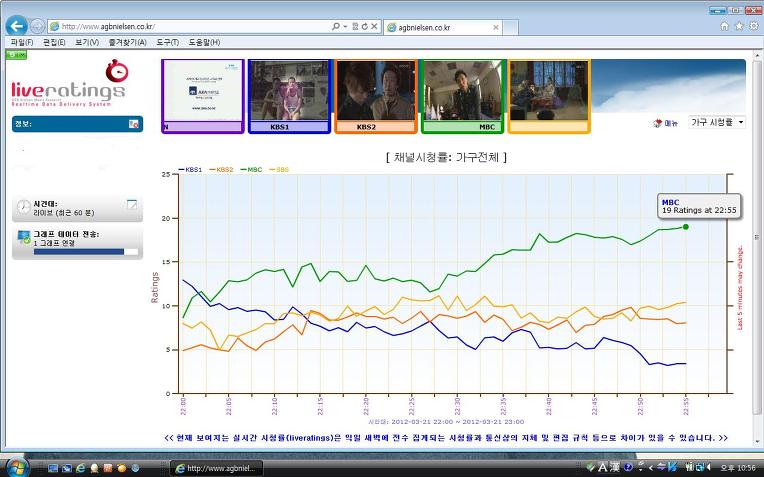Launch Internet Explorer from quick launch
Screen dimensions: 764x477
pos(80,468)
